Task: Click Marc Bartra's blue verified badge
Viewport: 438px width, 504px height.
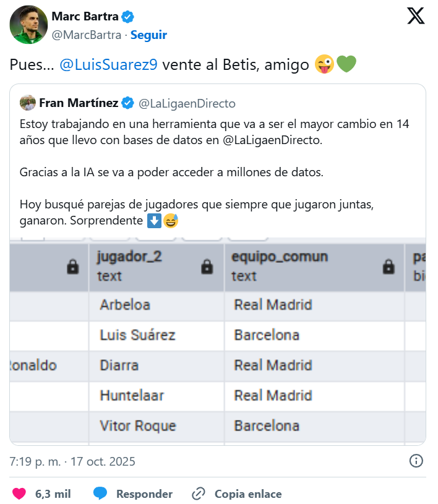Action: click(128, 17)
